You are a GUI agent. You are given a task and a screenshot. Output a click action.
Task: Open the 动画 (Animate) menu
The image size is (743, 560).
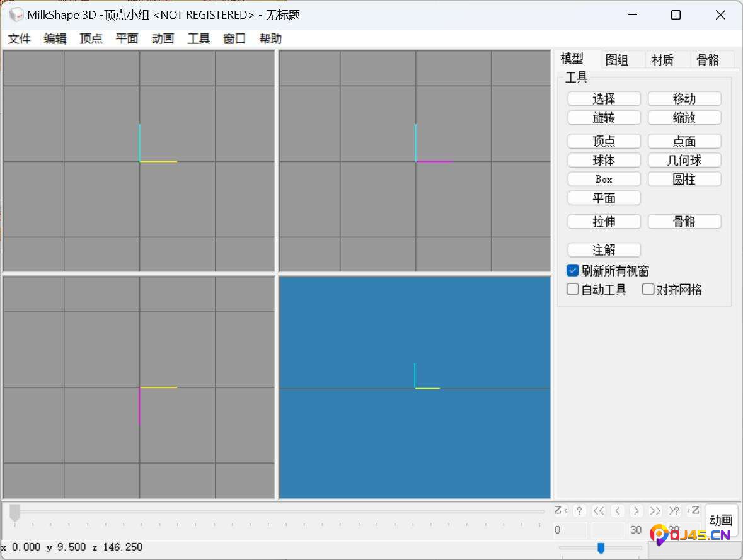[162, 38]
